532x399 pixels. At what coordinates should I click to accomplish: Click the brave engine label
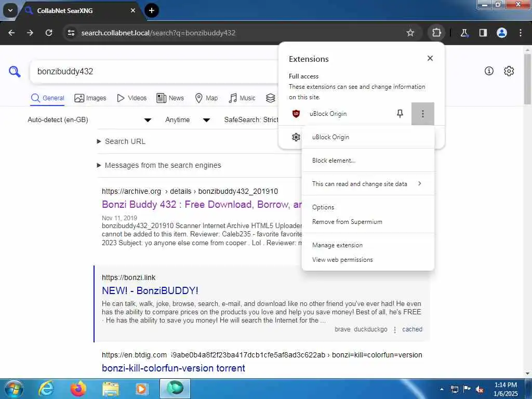[x=342, y=329]
